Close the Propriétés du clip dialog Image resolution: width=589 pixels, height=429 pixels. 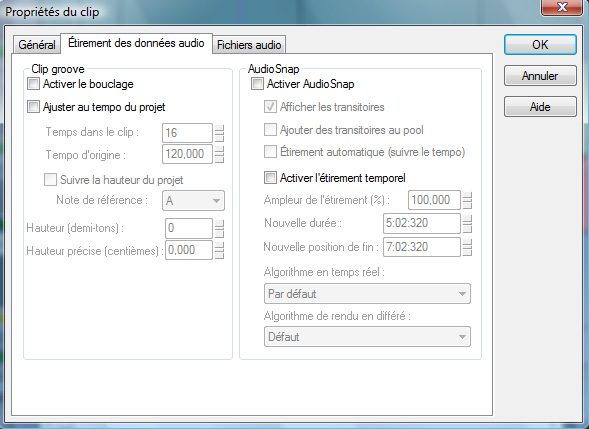coord(562,7)
